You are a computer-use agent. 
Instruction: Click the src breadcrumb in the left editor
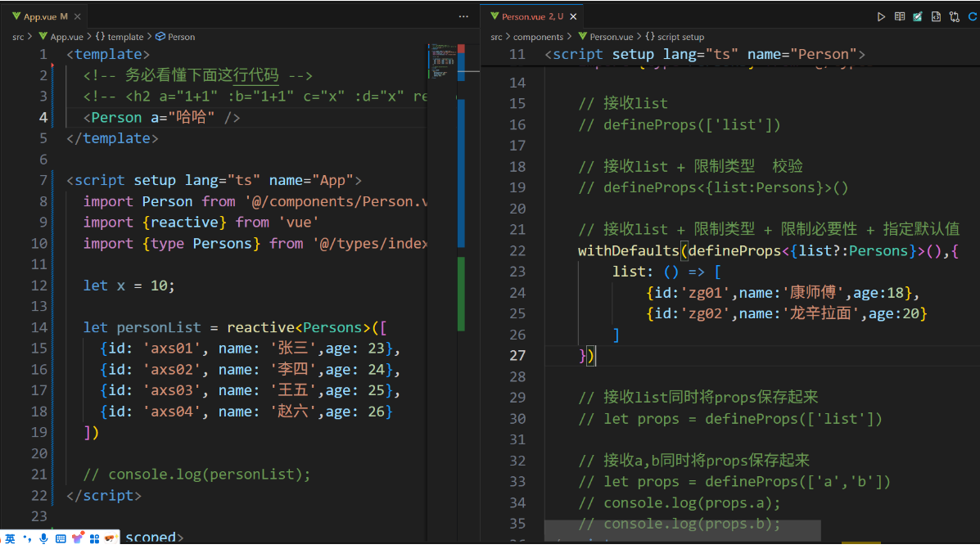18,37
